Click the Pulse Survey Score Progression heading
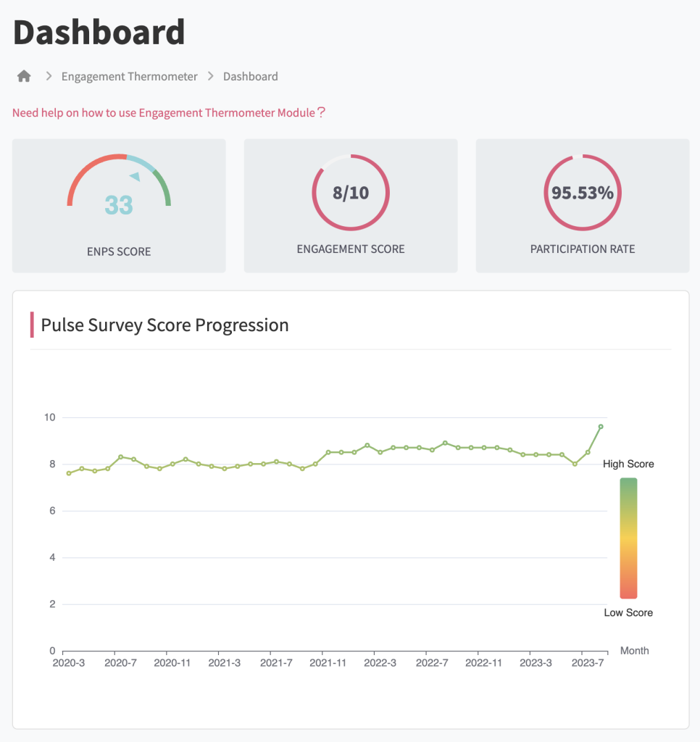The width and height of the screenshot is (700, 742). [164, 325]
